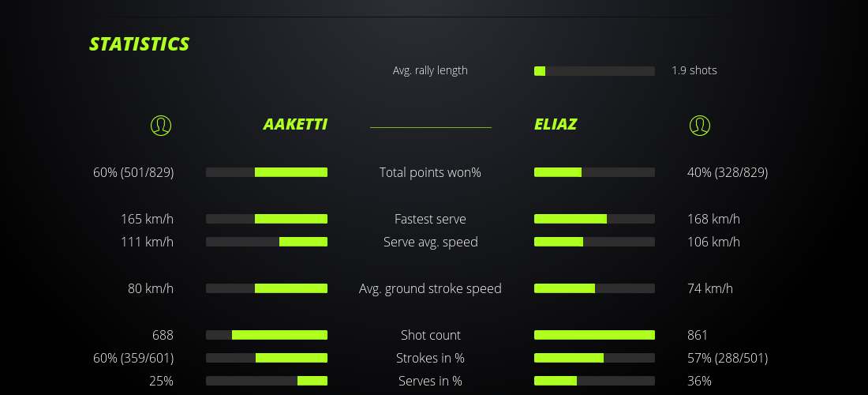
Task: Click the Avg. ground stroke speed label
Action: pos(430,288)
